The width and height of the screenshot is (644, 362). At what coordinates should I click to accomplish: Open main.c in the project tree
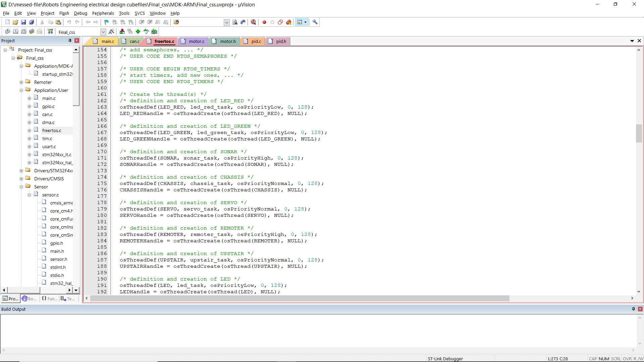[49, 98]
